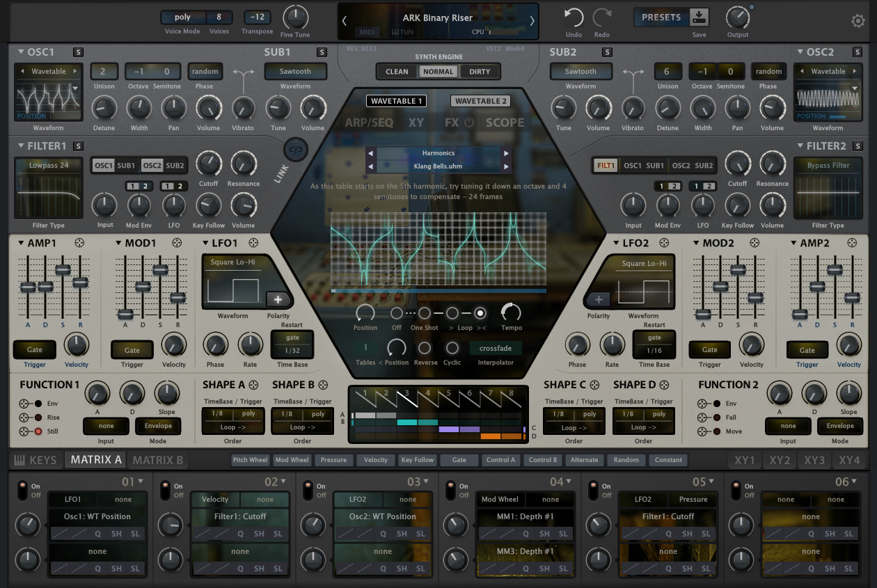The height and width of the screenshot is (588, 877).
Task: Click the AMP1 Attack slider
Action: [28, 287]
